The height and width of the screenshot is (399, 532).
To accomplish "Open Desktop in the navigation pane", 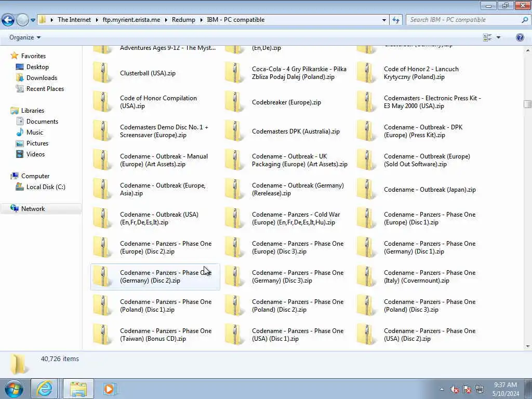I will [x=37, y=67].
